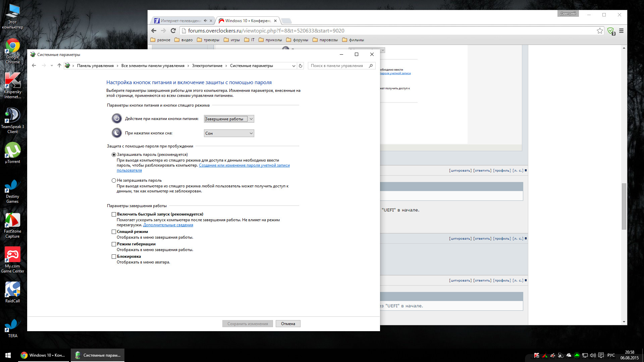
Task: Select the Не запрашивать пароль radio button
Action: [x=114, y=181]
